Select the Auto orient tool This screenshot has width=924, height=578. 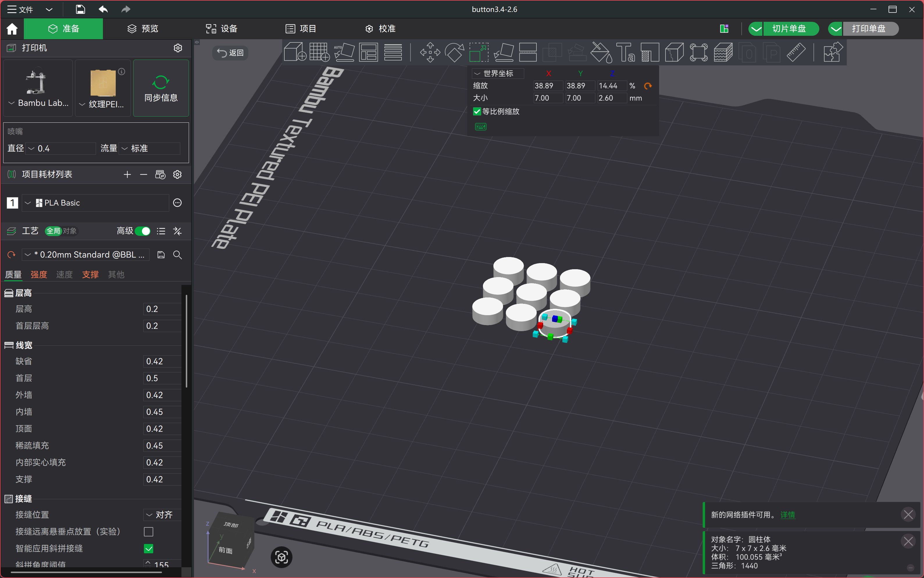point(344,52)
